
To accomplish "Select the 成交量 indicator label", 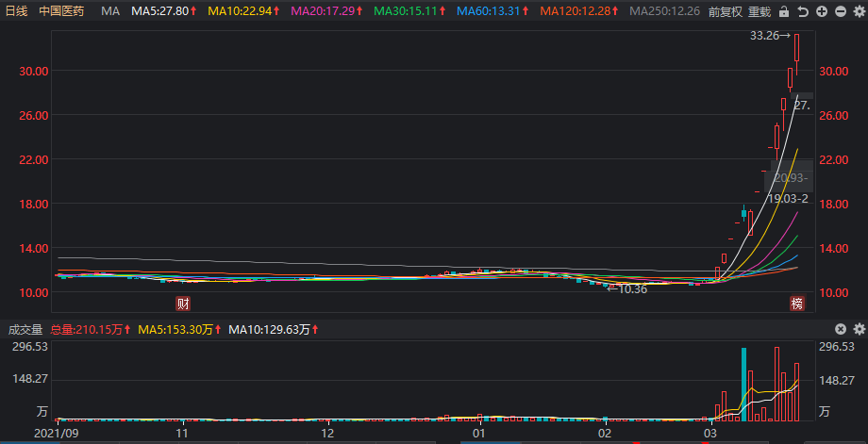I will (x=25, y=330).
